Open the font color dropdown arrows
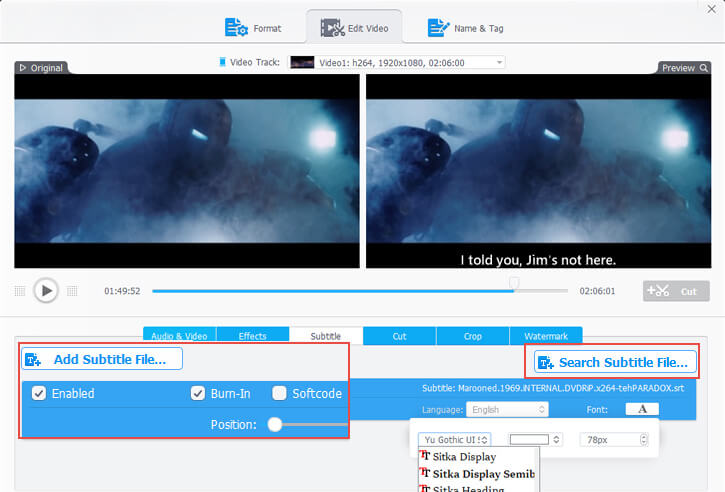 click(556, 439)
